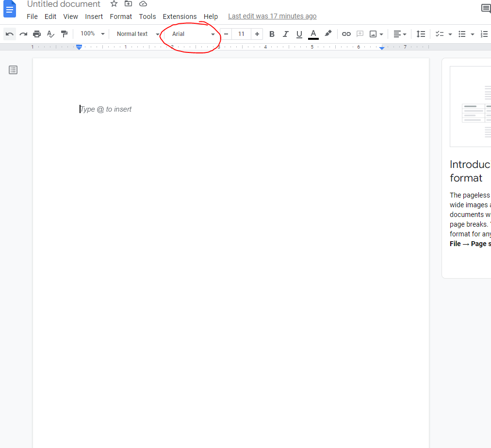Star the Untitled document
Viewport: 491px width, 448px height.
tap(114, 4)
